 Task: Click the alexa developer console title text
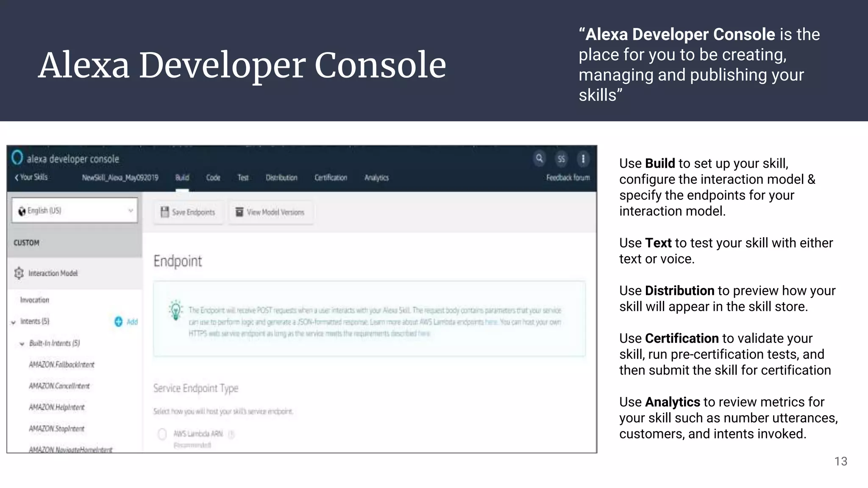coord(73,159)
